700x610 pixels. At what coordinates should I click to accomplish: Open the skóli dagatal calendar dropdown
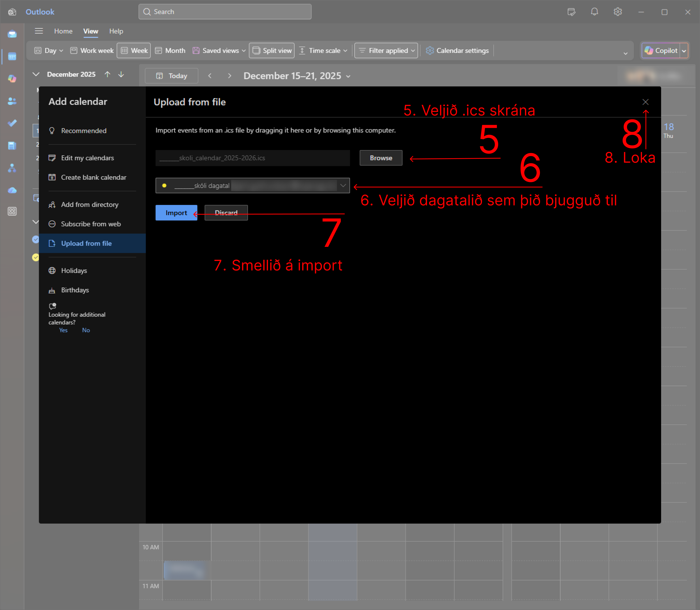click(x=253, y=185)
